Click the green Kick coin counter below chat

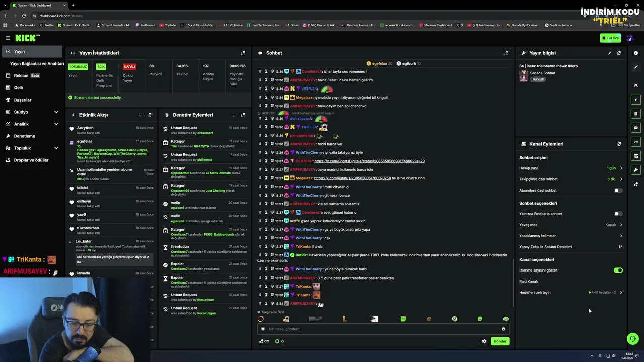coord(279,341)
